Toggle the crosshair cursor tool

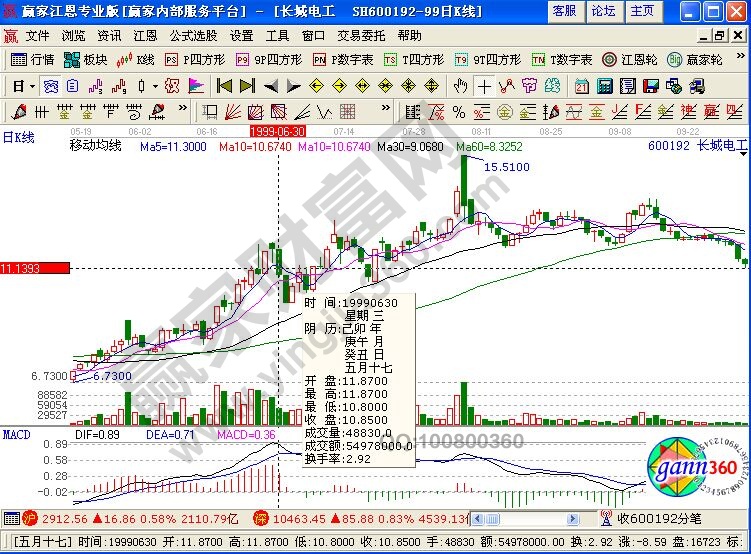(483, 85)
